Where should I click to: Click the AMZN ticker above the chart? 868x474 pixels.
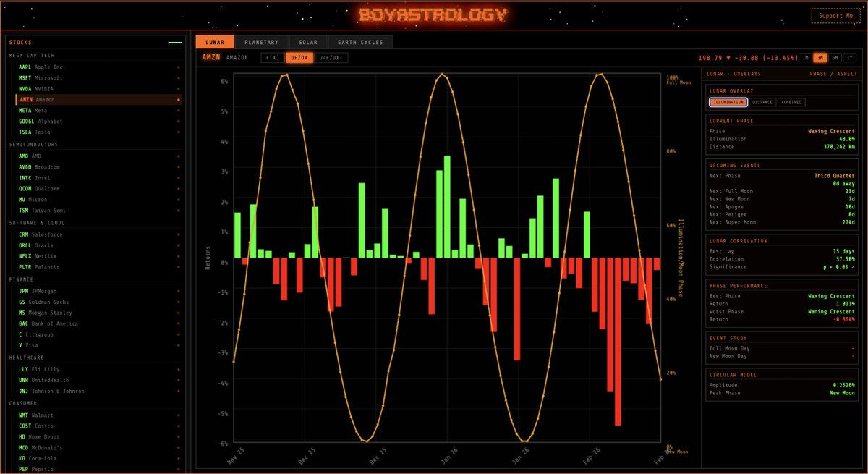[210, 57]
